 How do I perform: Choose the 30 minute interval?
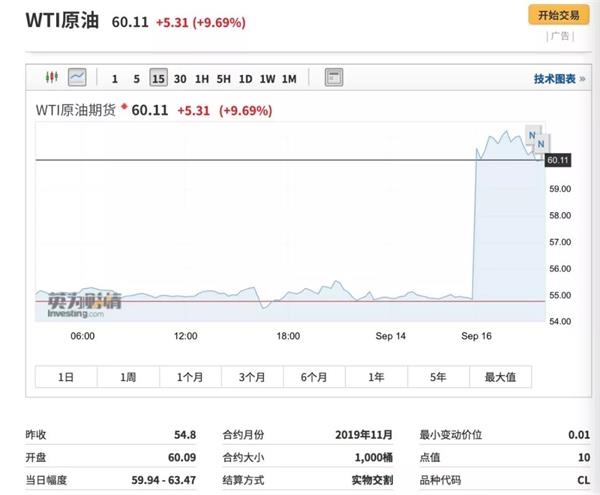[x=180, y=79]
